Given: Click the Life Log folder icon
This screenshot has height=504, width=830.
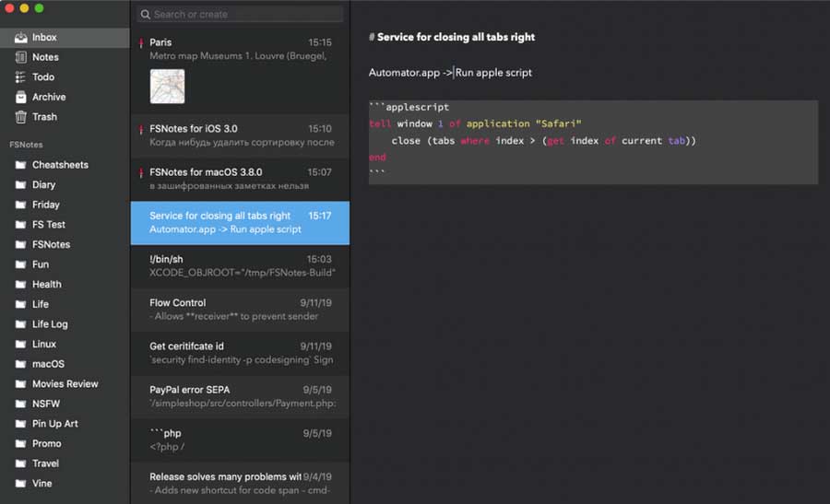Looking at the screenshot, I should click(x=20, y=324).
